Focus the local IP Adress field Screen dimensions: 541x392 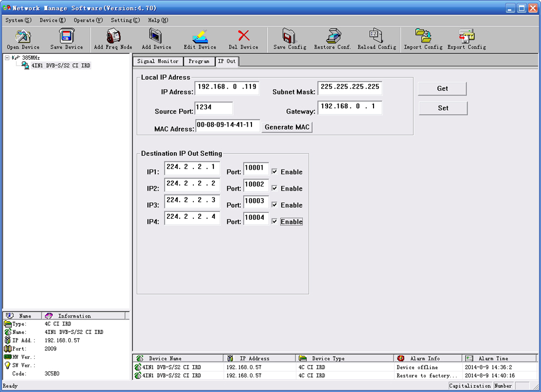click(227, 88)
